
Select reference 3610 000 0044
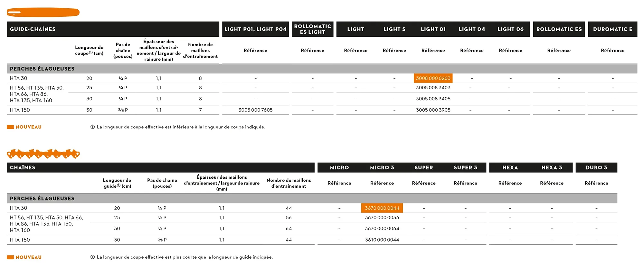382,240
